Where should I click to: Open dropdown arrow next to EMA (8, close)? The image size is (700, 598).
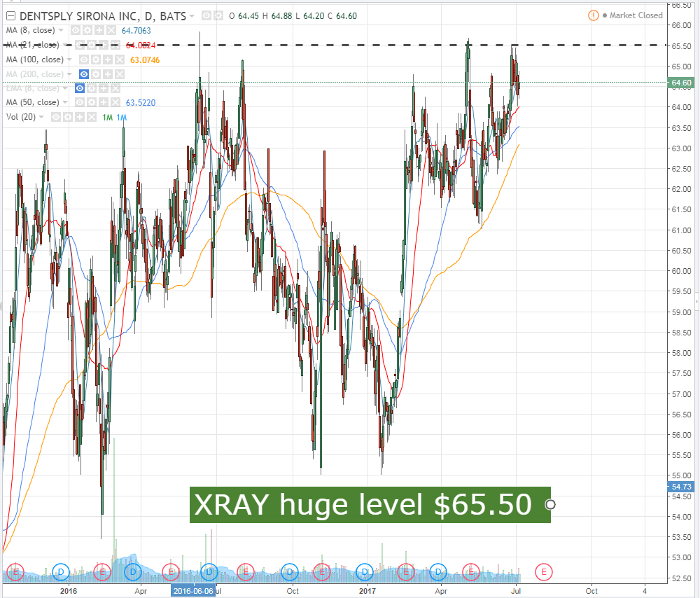click(x=65, y=88)
